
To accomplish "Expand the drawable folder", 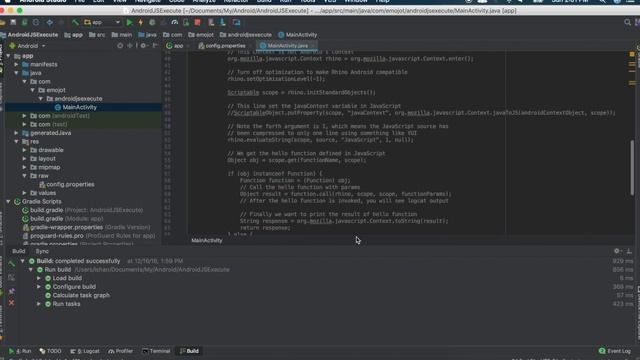I will tap(25, 150).
